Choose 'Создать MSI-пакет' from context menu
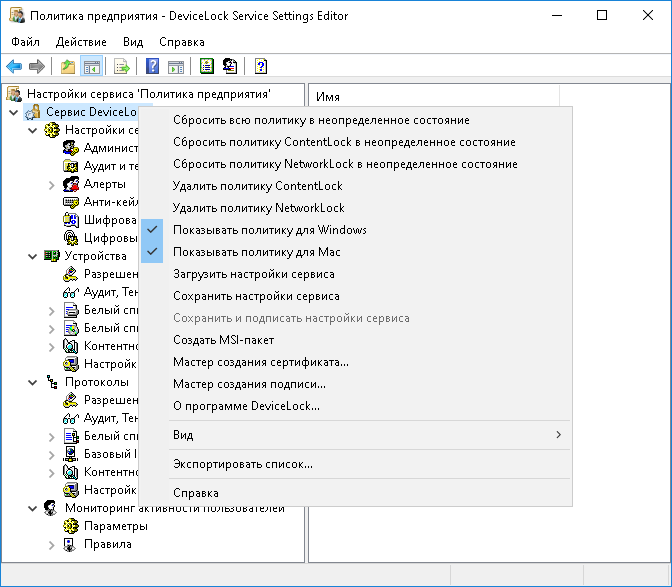The height and width of the screenshot is (587, 672). tap(222, 340)
